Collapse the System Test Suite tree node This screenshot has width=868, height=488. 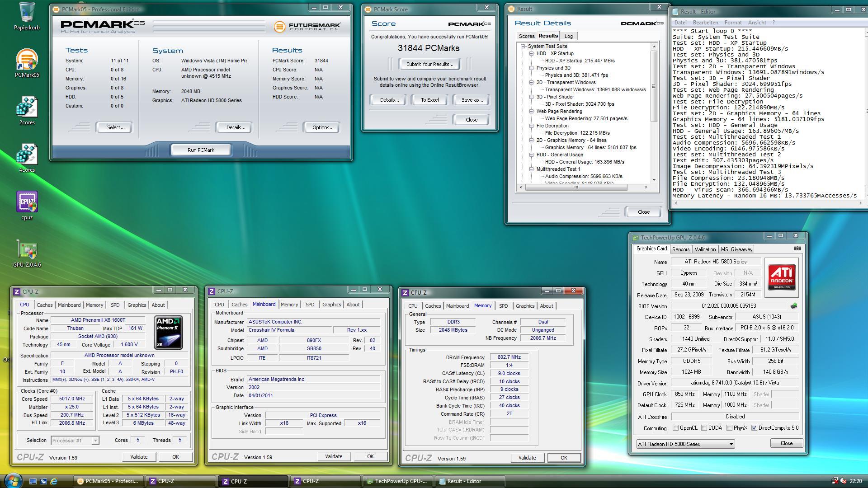click(523, 46)
